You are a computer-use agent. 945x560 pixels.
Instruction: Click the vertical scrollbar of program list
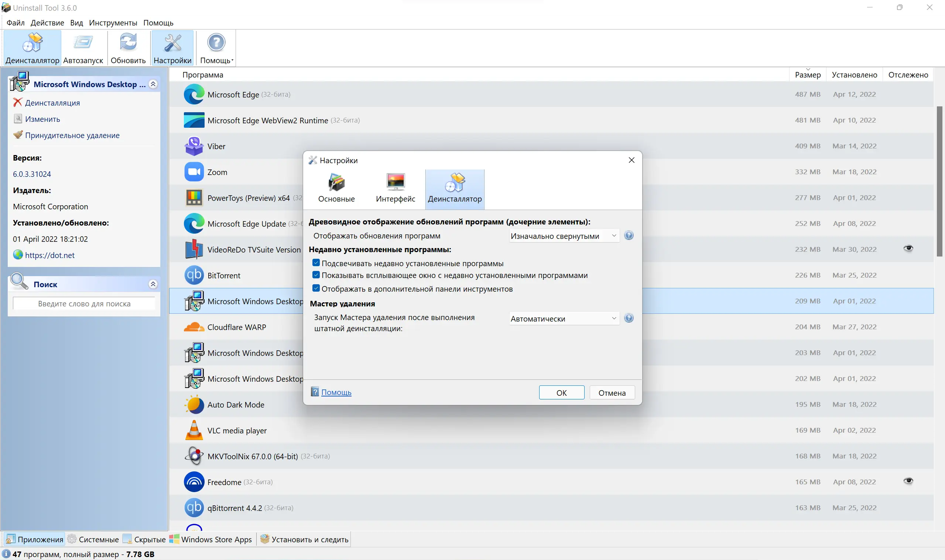point(939,181)
